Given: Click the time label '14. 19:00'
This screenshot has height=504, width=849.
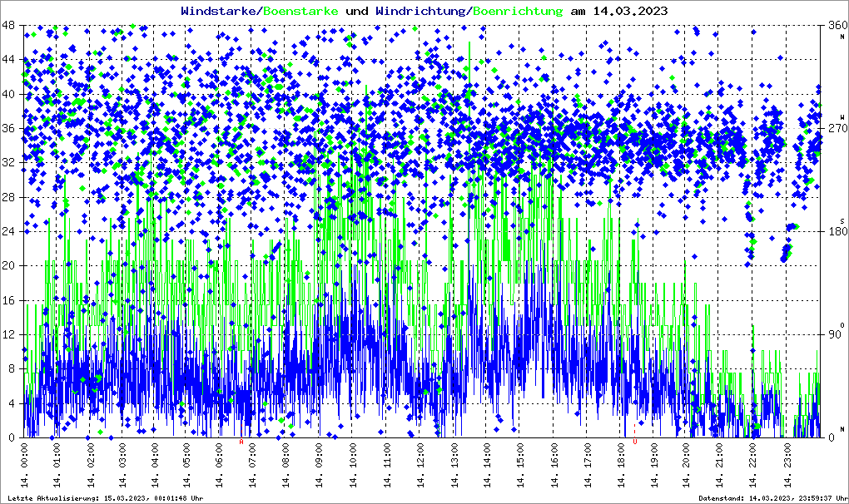Looking at the screenshot, I should point(654,465).
